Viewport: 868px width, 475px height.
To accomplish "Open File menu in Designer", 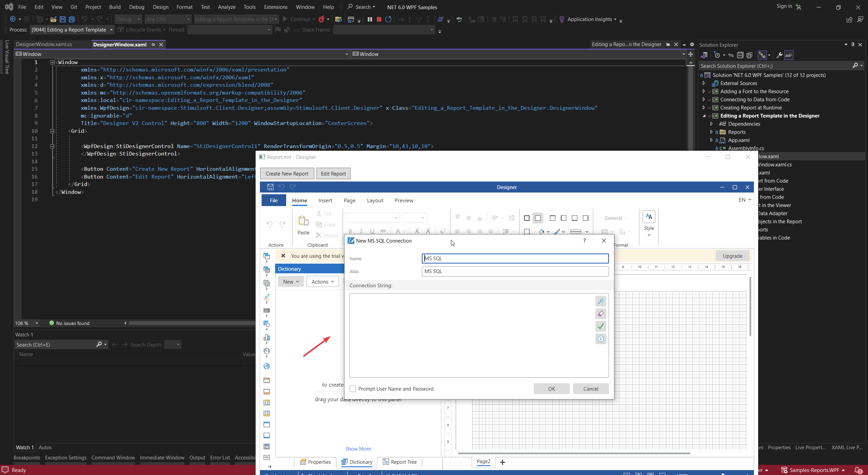I will click(x=274, y=201).
